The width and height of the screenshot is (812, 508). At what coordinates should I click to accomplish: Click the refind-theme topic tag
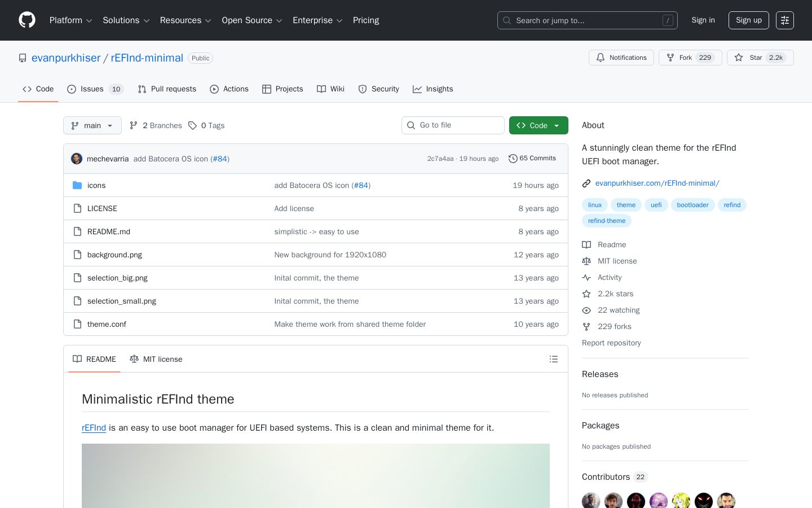point(607,221)
